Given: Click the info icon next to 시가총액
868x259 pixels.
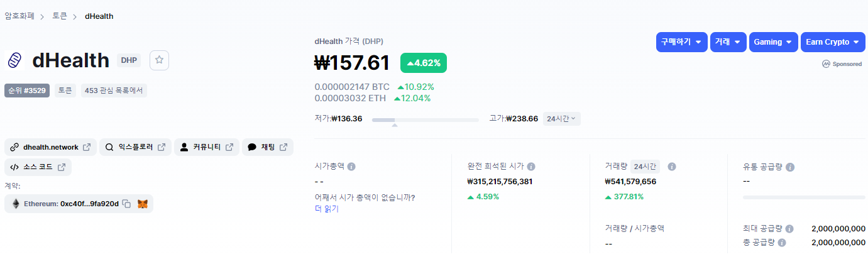Looking at the screenshot, I should pos(351,167).
